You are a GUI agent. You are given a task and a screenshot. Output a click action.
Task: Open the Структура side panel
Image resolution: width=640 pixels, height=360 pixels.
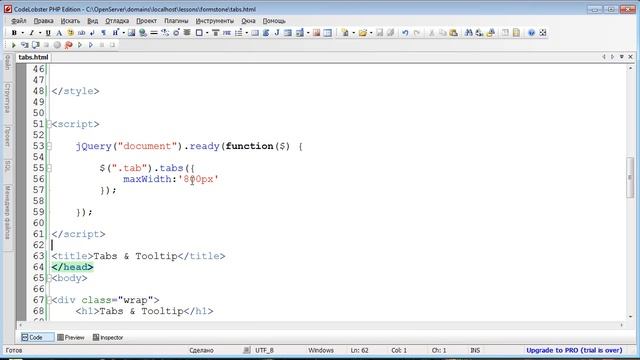coord(7,98)
